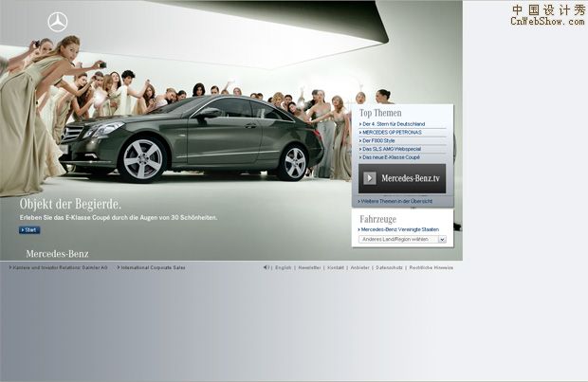Open 'Der 4. Stern für Deutschland' link
Image resolution: width=588 pixels, height=382 pixels.
[x=392, y=124]
